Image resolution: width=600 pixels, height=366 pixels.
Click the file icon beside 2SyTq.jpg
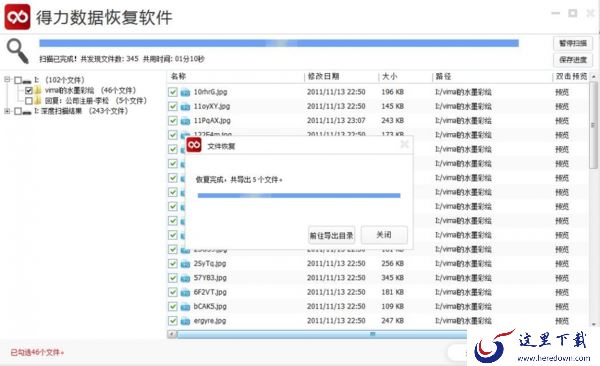pos(185,264)
